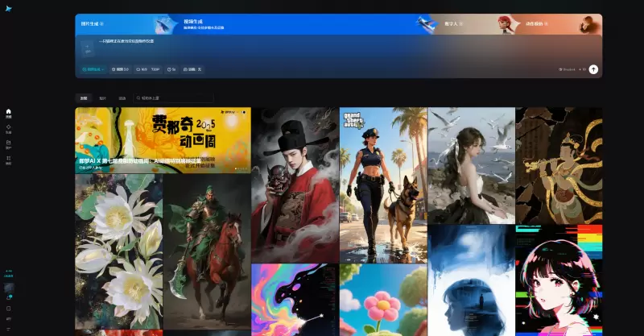Open the GTA police officer with dog image
This screenshot has width=644, height=336.
(382, 185)
